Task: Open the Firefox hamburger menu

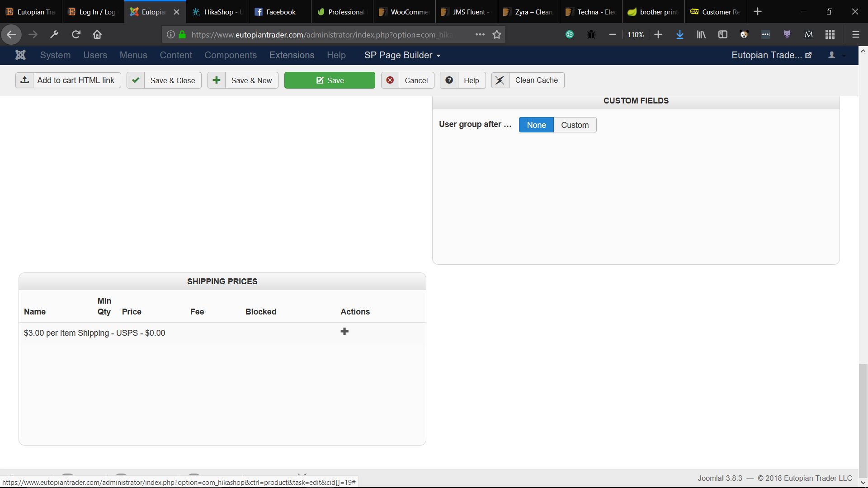Action: [855, 34]
